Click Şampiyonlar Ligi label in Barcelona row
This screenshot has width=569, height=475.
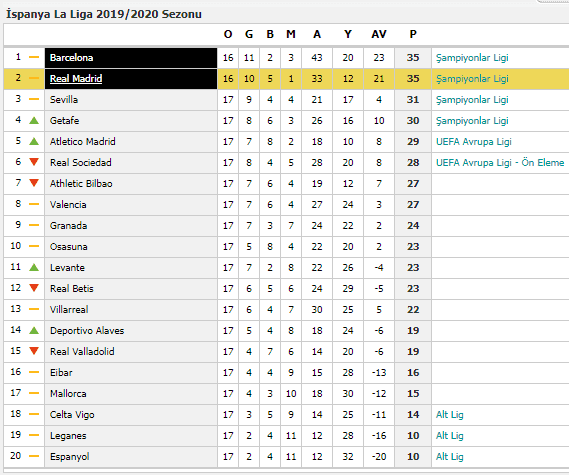tap(472, 58)
